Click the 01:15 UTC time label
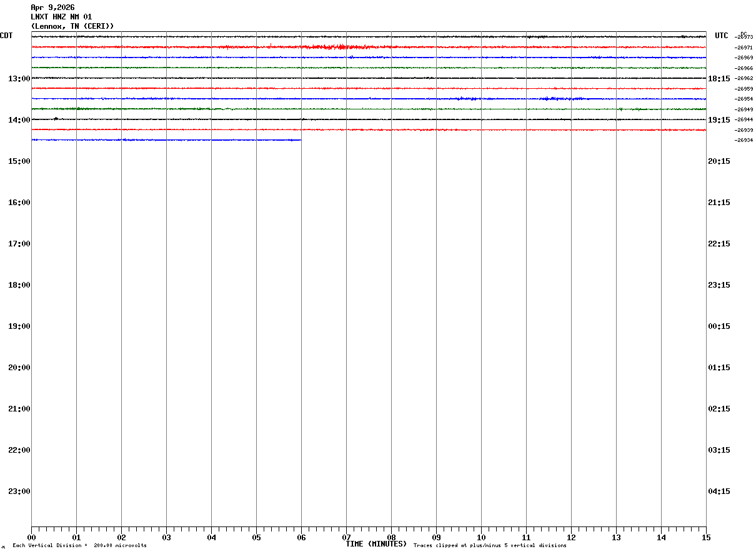The width and height of the screenshot is (756, 554). coord(719,368)
